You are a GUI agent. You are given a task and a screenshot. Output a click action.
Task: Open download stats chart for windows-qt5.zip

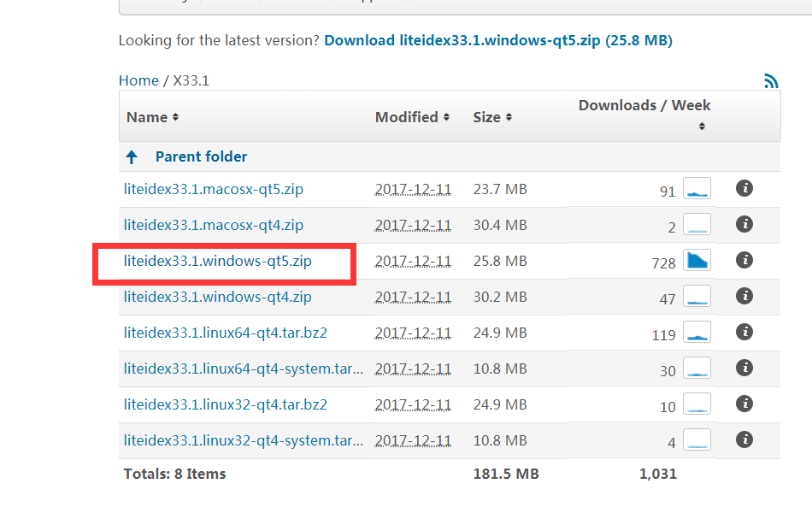pyautogui.click(x=697, y=262)
